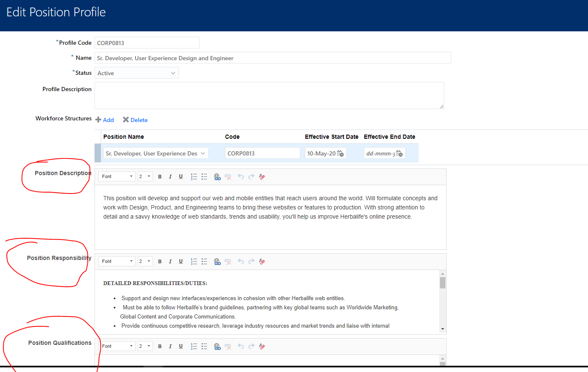Screen dimensions: 588x372
Task: Open the Effective End Date calendar picker
Action: pyautogui.click(x=399, y=153)
